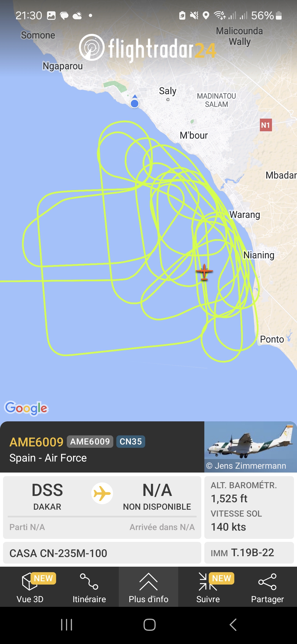
Task: Open the Vue 3D view
Action: [30, 588]
